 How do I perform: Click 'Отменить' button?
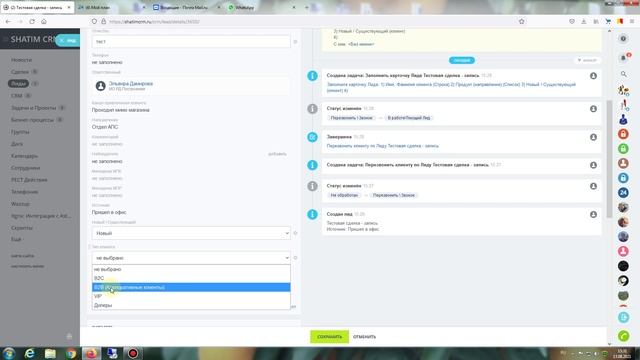click(x=364, y=337)
